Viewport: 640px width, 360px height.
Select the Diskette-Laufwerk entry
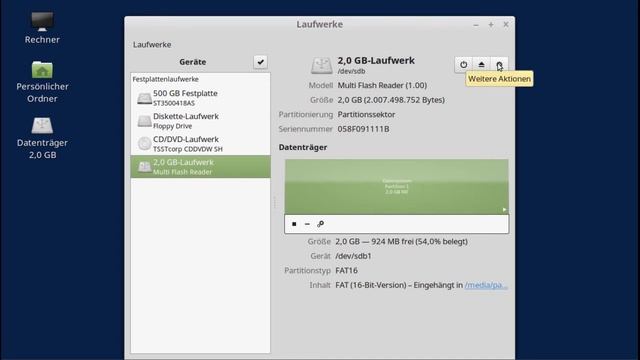200,121
